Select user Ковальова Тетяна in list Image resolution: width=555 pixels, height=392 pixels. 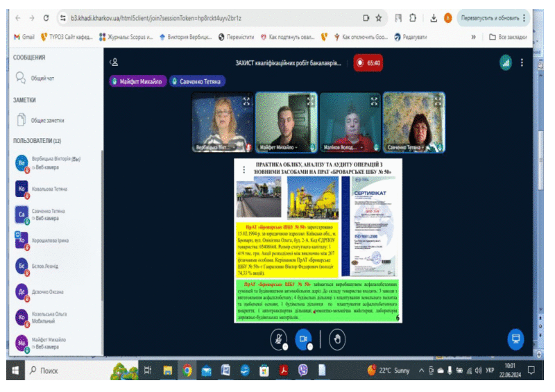pos(57,189)
